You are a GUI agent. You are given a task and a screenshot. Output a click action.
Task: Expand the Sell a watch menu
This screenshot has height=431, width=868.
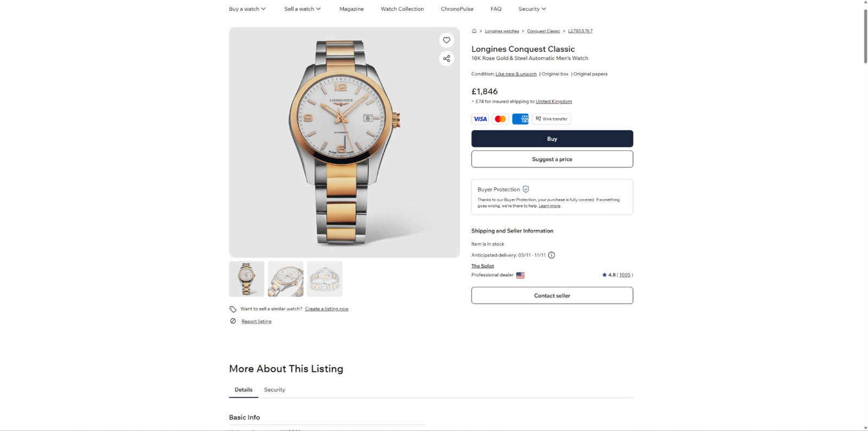tap(302, 9)
